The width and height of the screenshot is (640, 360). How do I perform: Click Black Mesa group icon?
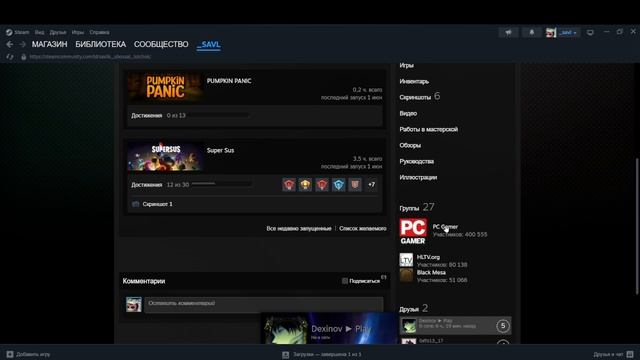coord(406,276)
